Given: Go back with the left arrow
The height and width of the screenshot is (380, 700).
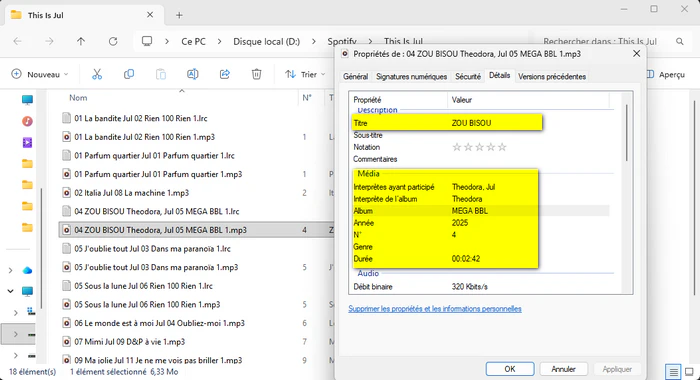Looking at the screenshot, I should 17,42.
